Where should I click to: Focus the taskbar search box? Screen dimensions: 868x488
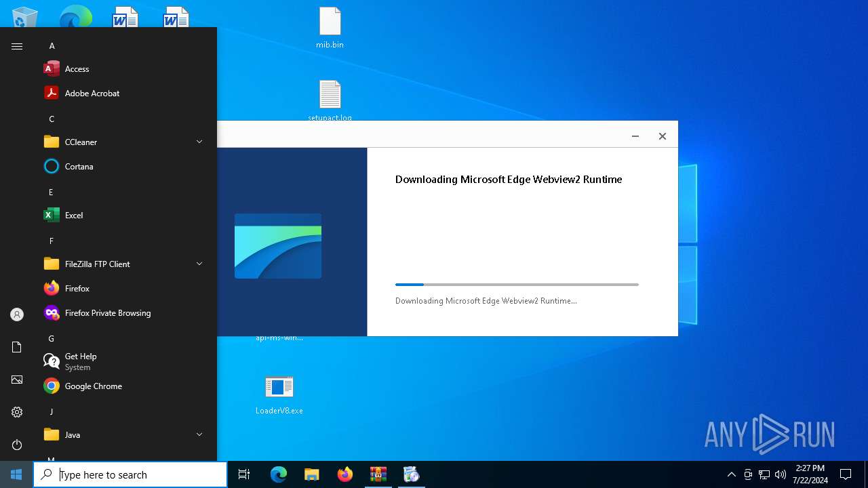point(130,474)
